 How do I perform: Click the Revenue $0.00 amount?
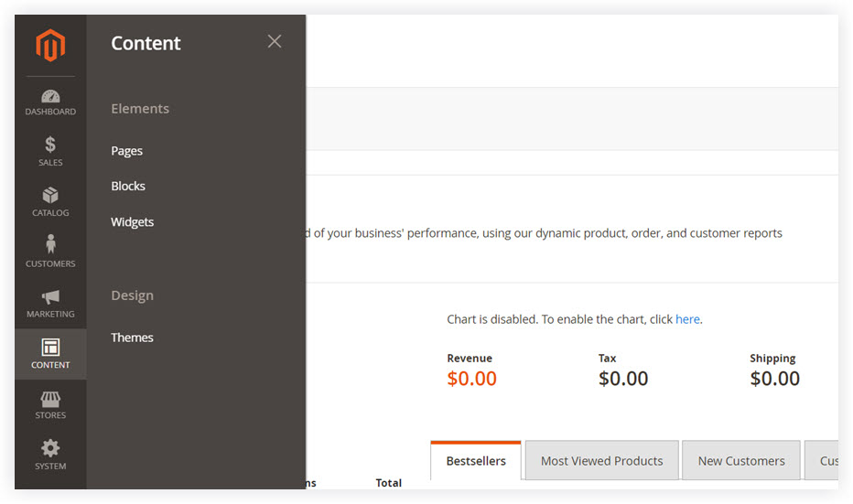(x=471, y=379)
